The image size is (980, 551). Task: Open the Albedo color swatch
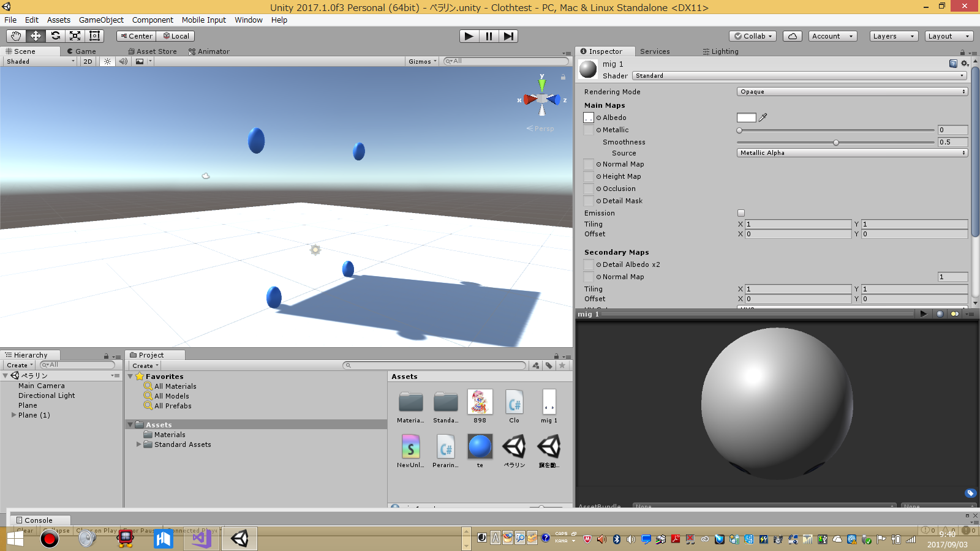pos(747,118)
